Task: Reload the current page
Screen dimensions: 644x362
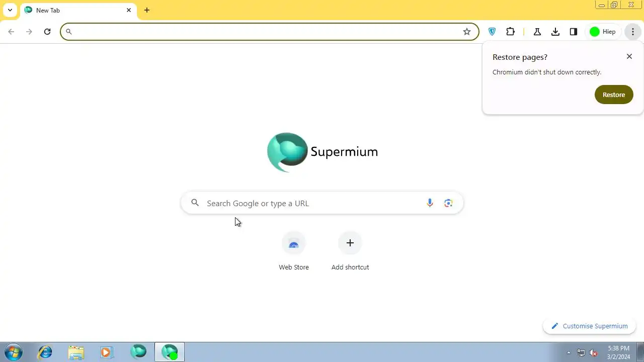Action: 47,32
